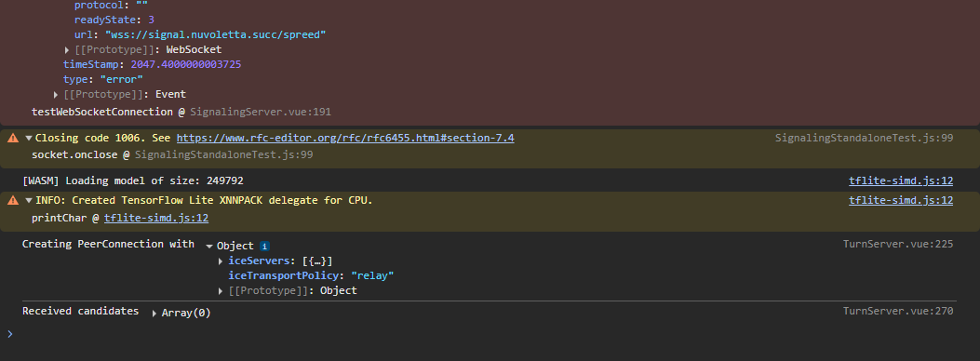980x361 pixels.
Task: Click the '[WASM] Loading model of size' message
Action: (132, 181)
